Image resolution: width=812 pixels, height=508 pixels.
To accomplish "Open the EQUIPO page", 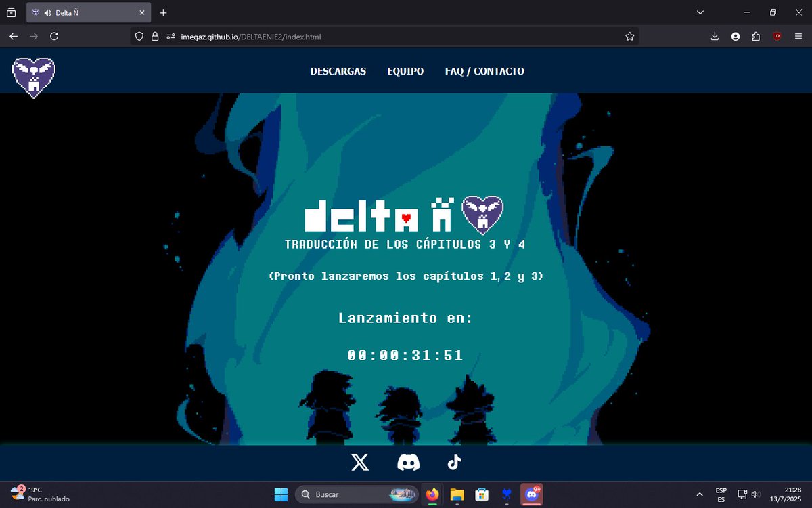I will pyautogui.click(x=405, y=71).
